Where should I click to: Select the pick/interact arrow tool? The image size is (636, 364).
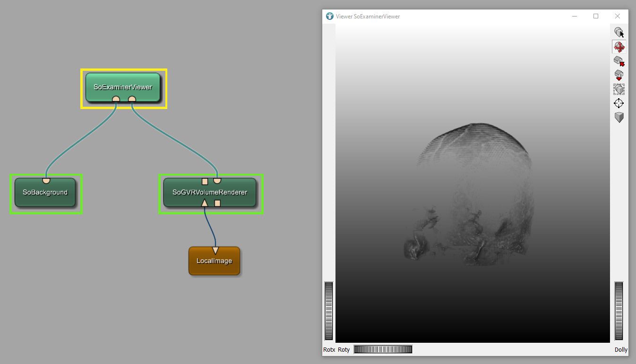pyautogui.click(x=619, y=33)
